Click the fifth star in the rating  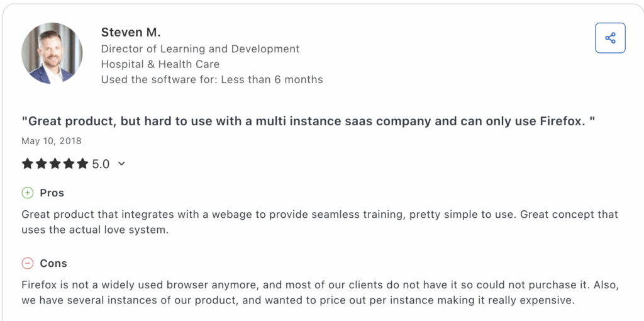[x=83, y=164]
